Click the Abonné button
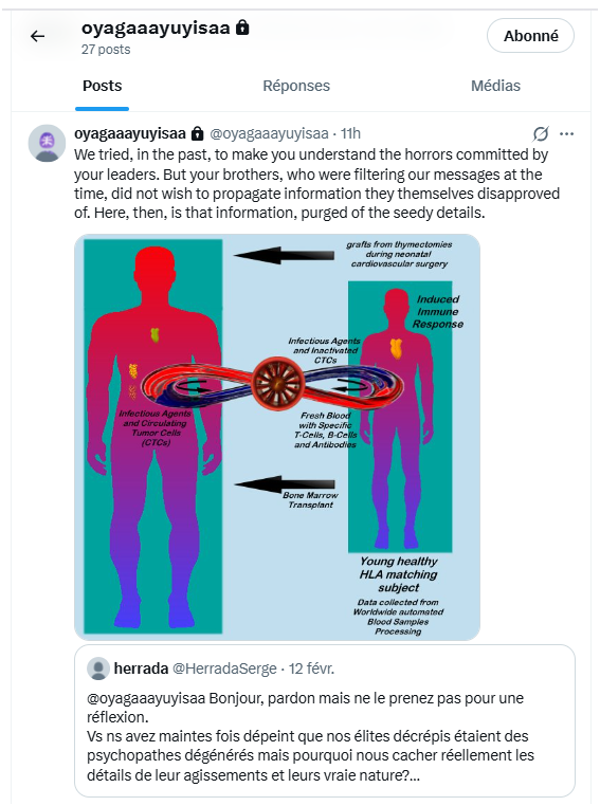The width and height of the screenshot is (600, 806). pyautogui.click(x=530, y=36)
